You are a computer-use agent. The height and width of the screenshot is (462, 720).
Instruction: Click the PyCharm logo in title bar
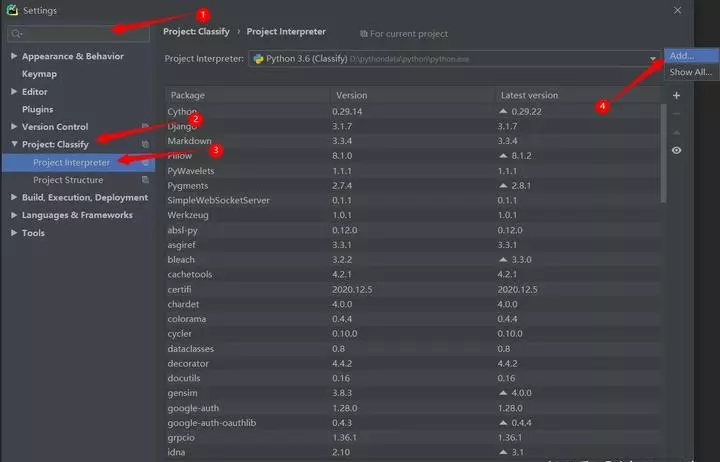click(12, 10)
